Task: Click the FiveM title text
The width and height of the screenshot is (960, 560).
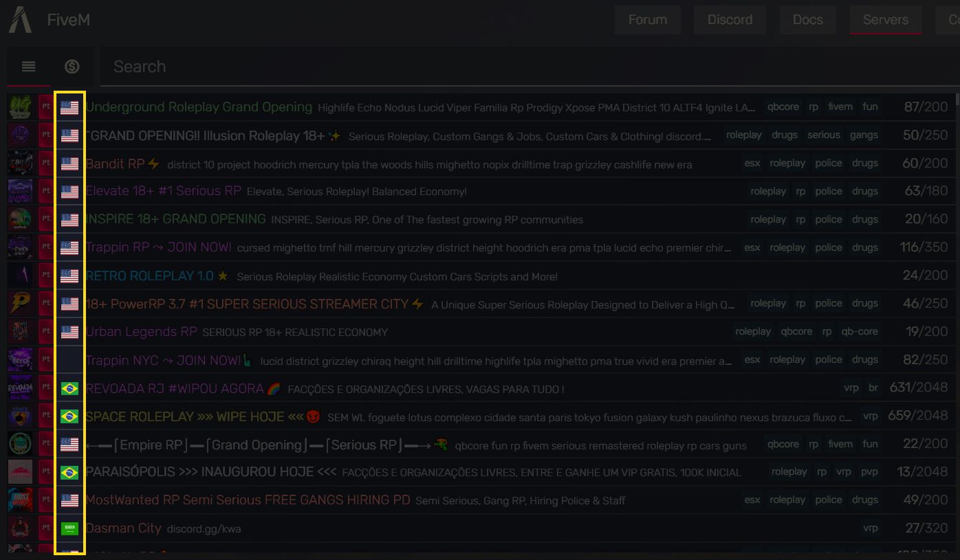Action: [69, 20]
